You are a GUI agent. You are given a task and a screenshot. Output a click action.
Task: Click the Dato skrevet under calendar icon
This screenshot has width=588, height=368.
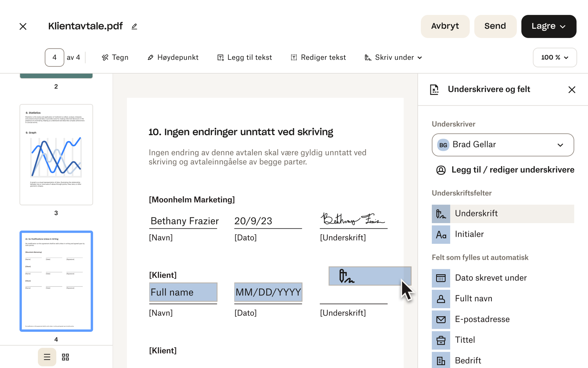441,278
